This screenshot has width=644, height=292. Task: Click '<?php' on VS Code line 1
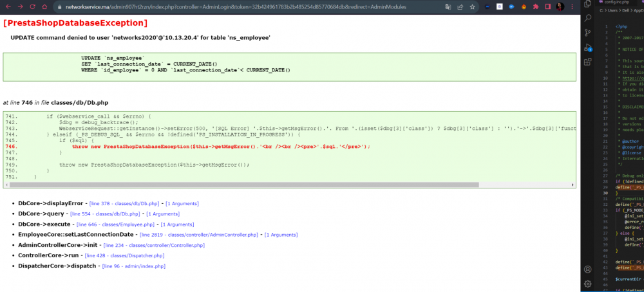tap(621, 26)
